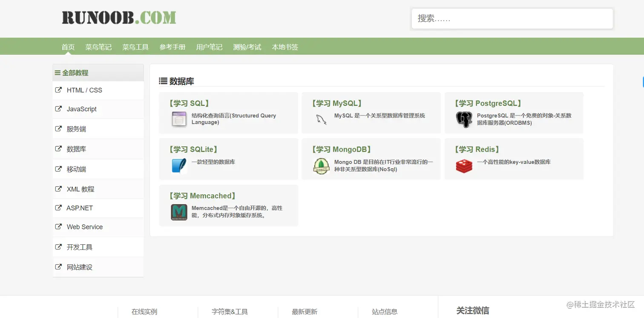Click the hamburger icon next to 全部教程

click(x=57, y=73)
